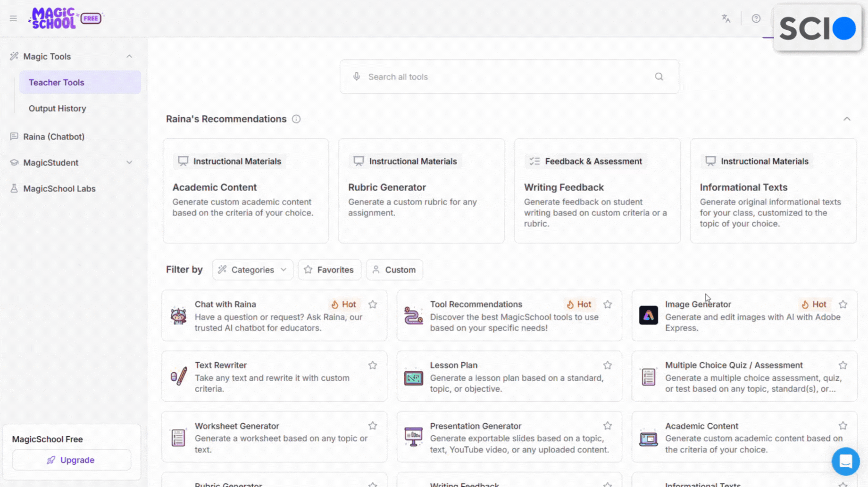Favorite the Image Generator tool
This screenshot has height=487, width=868.
[843, 304]
